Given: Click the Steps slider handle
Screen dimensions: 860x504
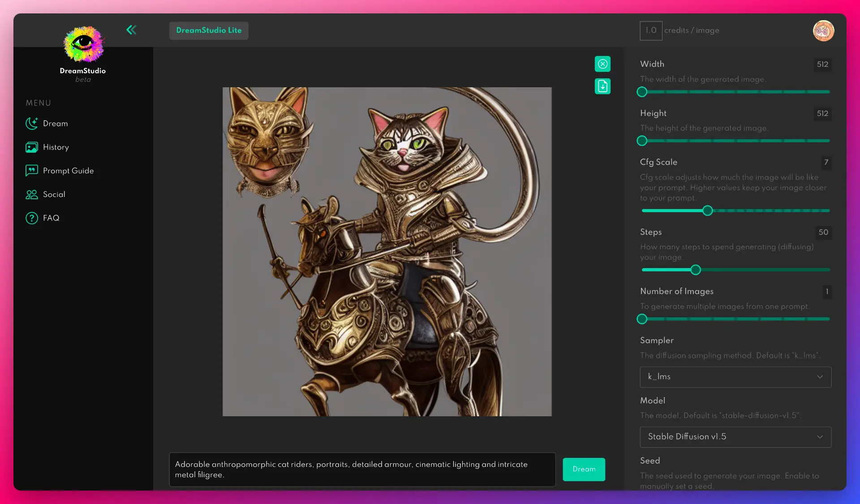Looking at the screenshot, I should [x=695, y=270].
